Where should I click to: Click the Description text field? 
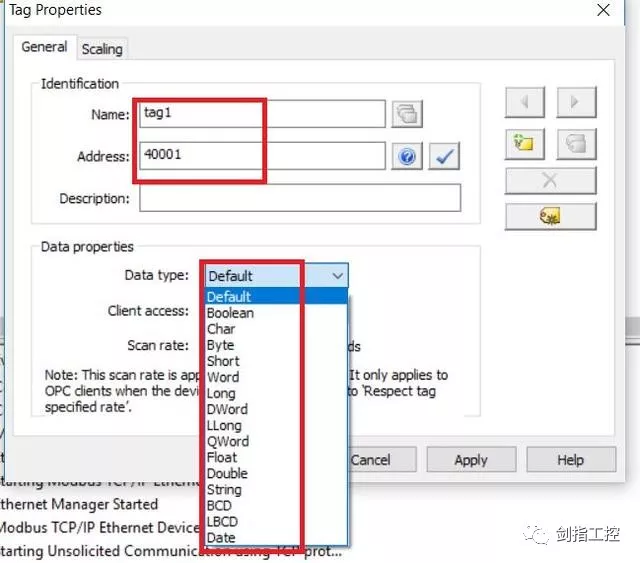(299, 198)
